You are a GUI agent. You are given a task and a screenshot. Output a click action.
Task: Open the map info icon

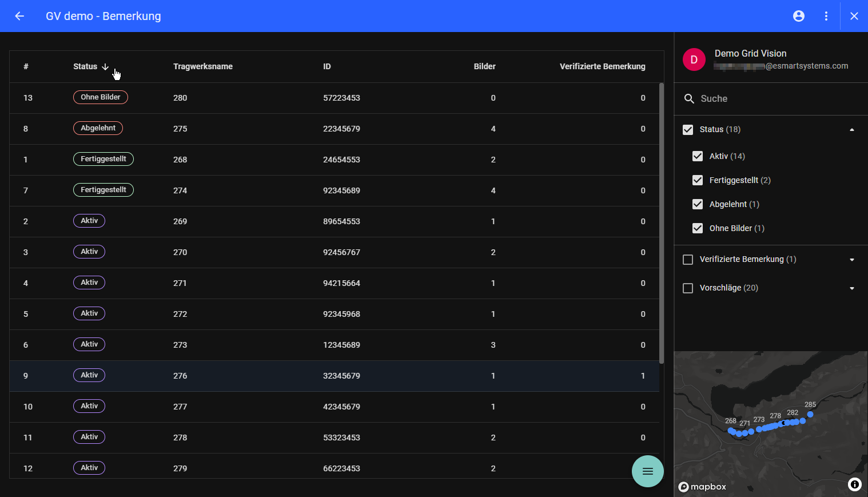(x=854, y=484)
